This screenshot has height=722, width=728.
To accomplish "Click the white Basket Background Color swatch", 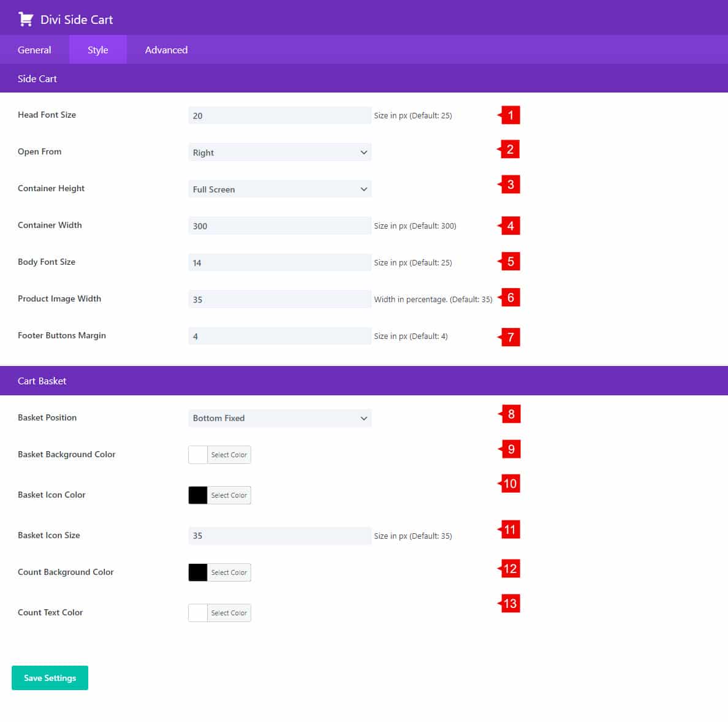I will [198, 455].
